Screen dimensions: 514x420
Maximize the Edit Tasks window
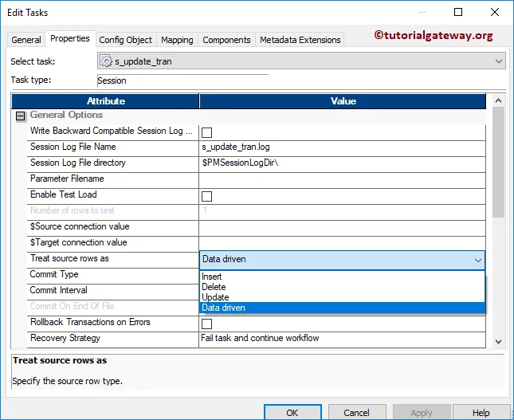[x=458, y=12]
